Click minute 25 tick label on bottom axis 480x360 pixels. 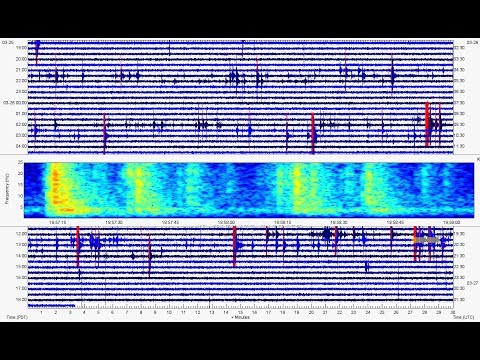[382, 313]
